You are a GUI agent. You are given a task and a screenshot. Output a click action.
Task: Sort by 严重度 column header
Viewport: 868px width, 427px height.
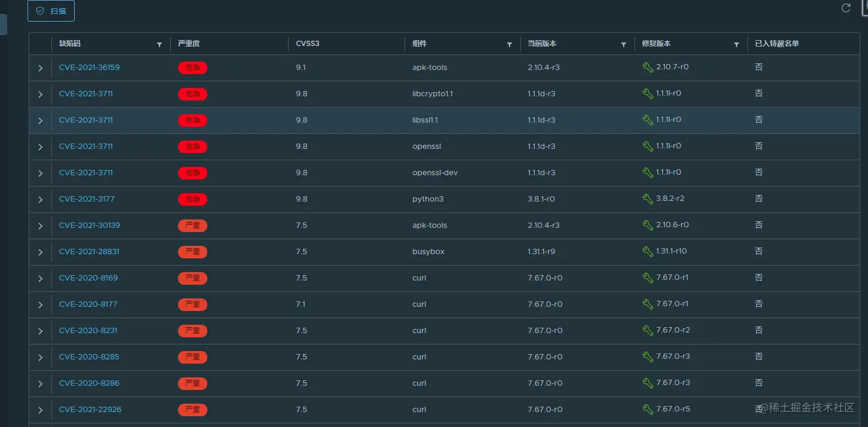[x=189, y=44]
